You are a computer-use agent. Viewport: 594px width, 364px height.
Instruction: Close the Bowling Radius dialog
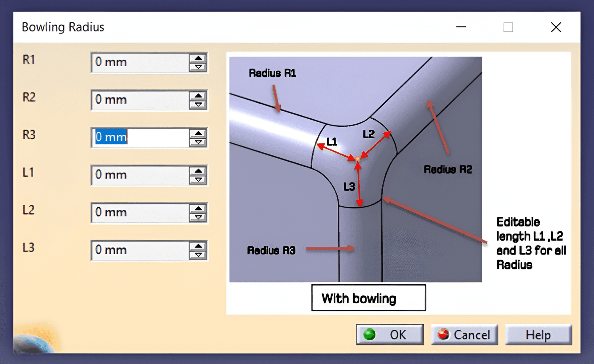556,27
